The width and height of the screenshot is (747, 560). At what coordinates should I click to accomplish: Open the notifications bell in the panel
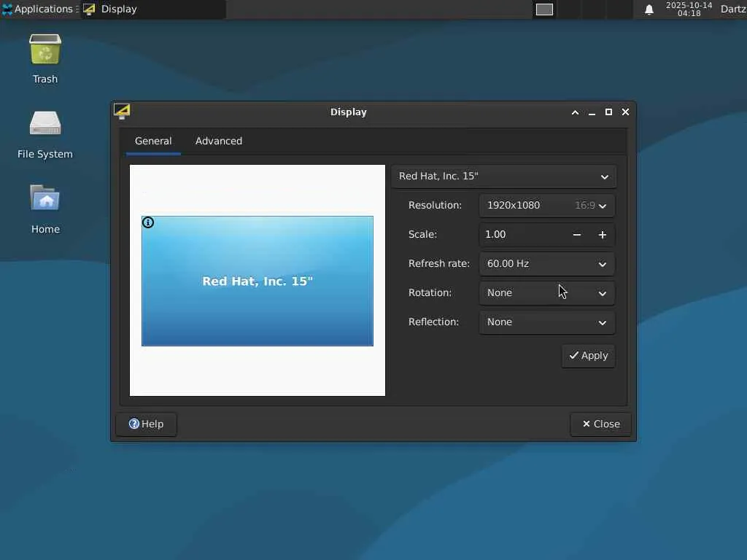point(649,9)
